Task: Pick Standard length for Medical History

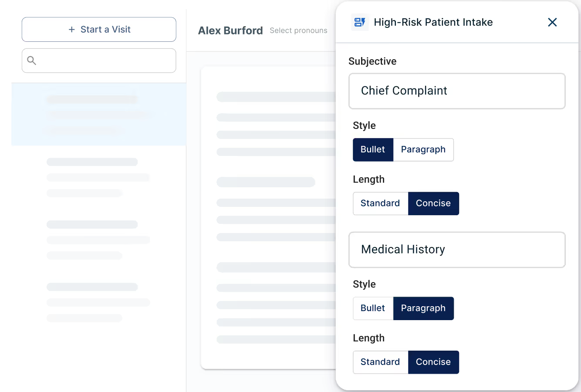Action: [x=380, y=362]
